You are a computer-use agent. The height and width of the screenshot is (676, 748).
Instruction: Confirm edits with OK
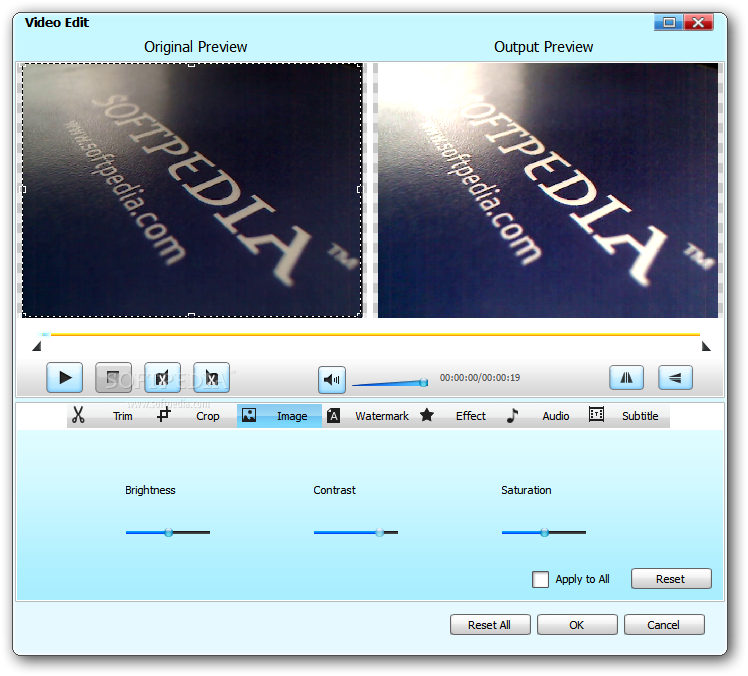coord(577,625)
